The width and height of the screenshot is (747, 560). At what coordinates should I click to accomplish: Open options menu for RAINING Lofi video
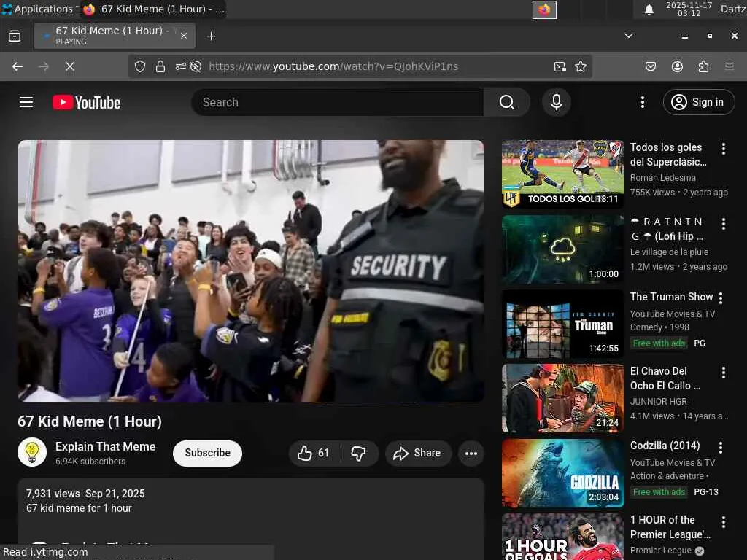pos(723,223)
